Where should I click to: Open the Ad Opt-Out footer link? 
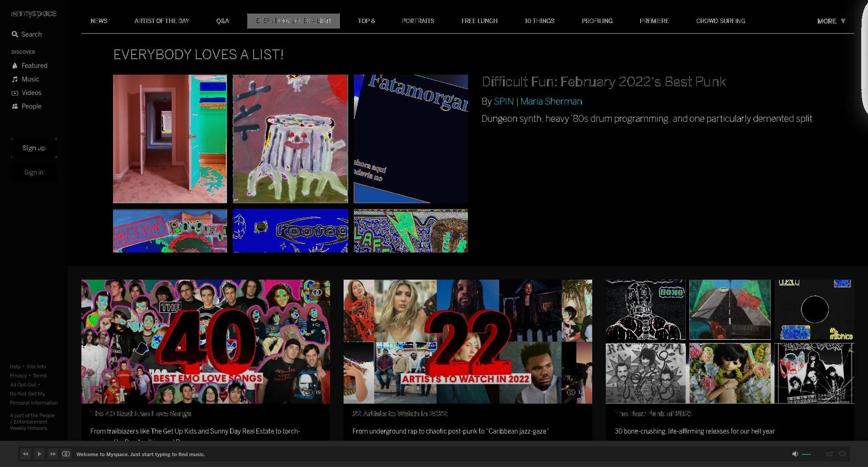pos(23,385)
